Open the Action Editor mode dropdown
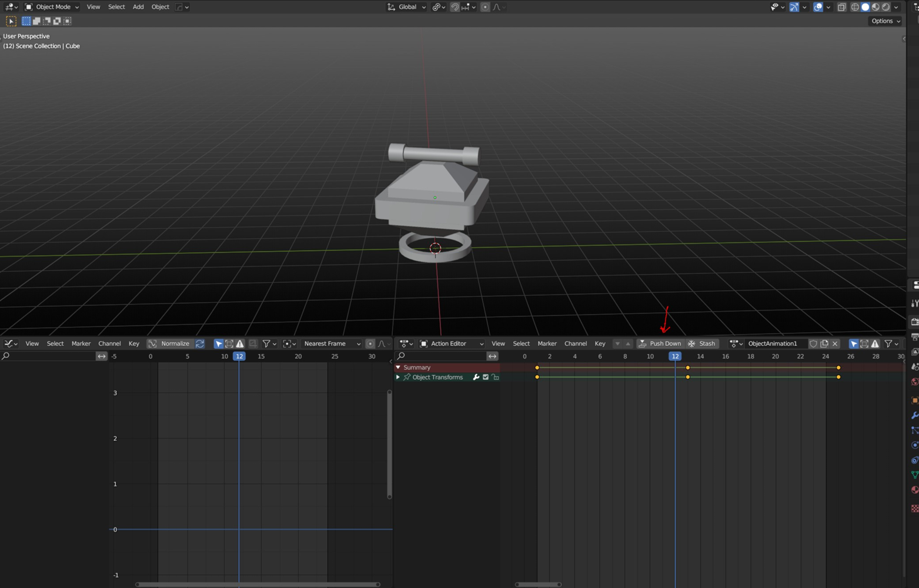The height and width of the screenshot is (588, 919). tap(452, 343)
